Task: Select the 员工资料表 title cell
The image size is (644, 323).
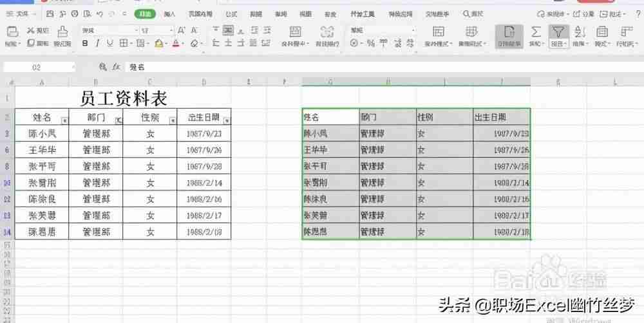Action: click(x=123, y=98)
